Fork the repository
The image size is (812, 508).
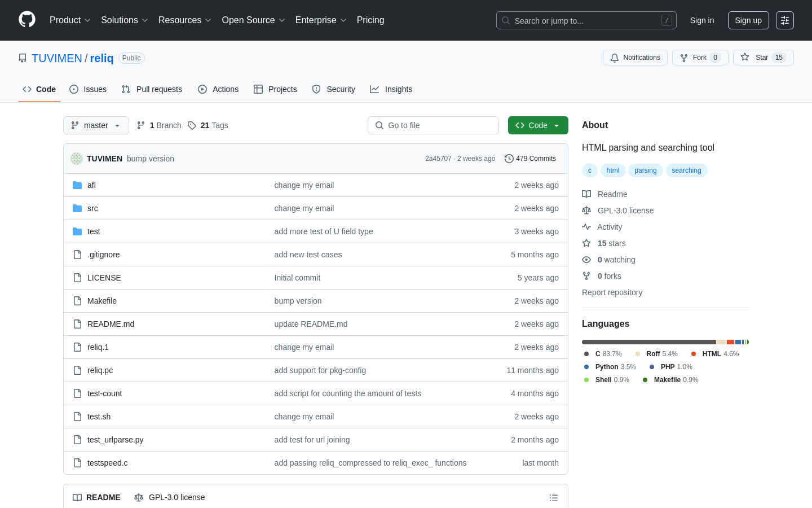[x=700, y=58]
